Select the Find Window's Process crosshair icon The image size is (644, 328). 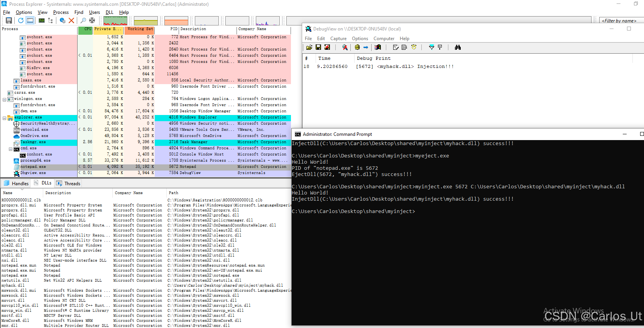point(92,20)
